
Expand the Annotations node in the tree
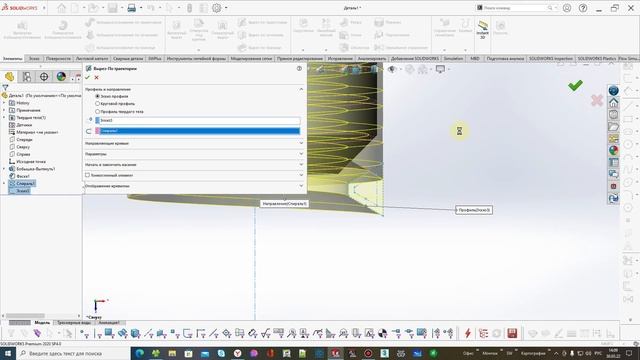(4, 110)
